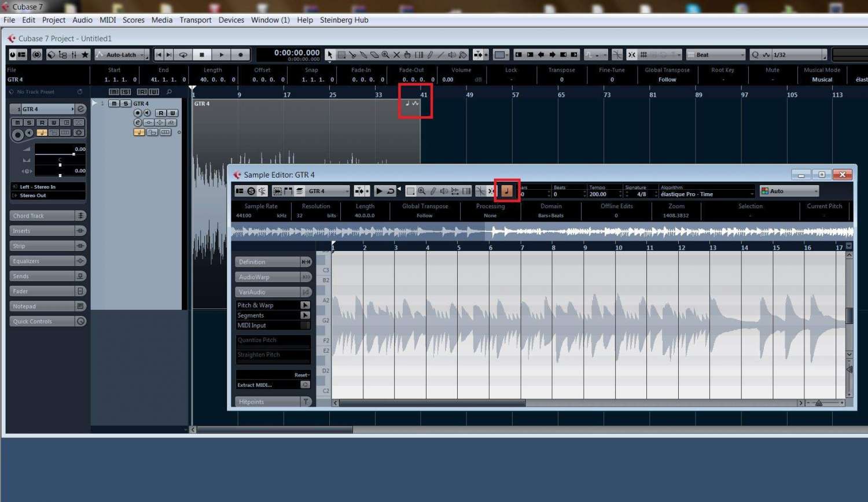Open the Transport menu
Image resolution: width=868 pixels, height=502 pixels.
[196, 20]
